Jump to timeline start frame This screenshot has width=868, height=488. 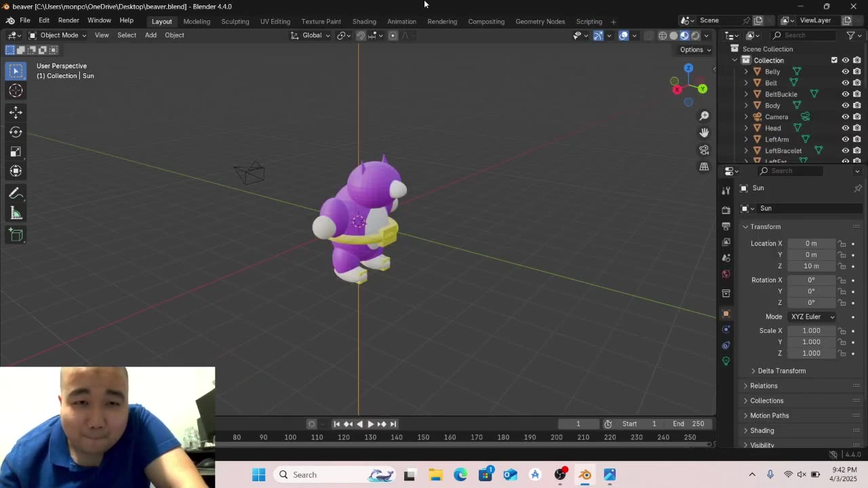click(x=336, y=424)
